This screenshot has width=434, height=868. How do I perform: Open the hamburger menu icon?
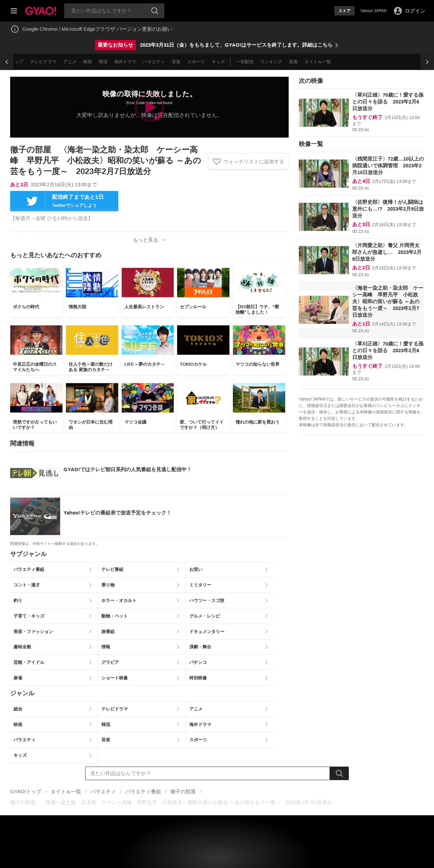[x=14, y=11]
